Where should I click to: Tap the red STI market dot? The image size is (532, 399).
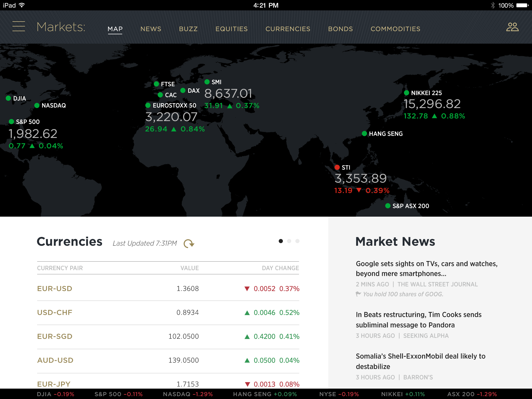337,167
